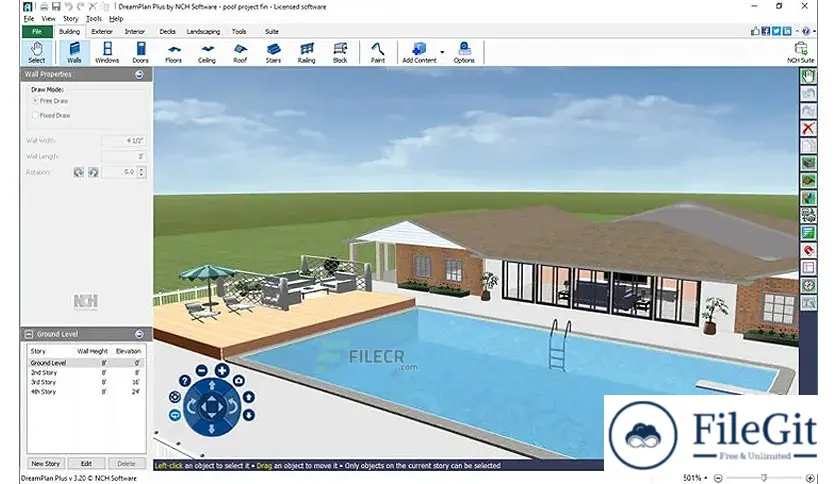This screenshot has height=484, width=836.
Task: Click the question mark navigation help button
Action: pyautogui.click(x=184, y=381)
